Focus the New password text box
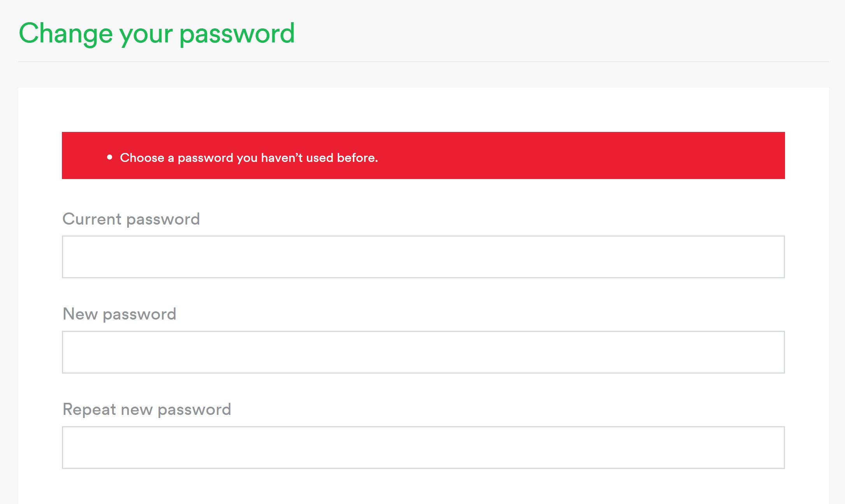Viewport: 845px width, 504px height. [423, 352]
